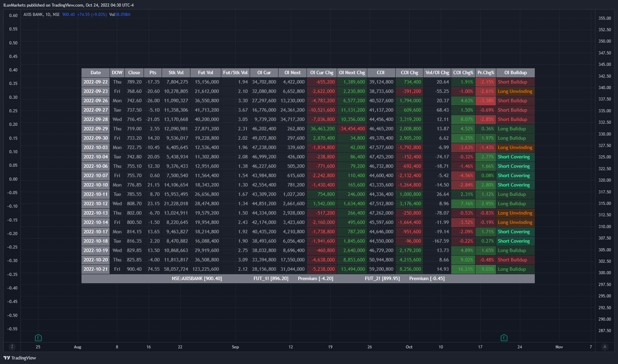Click the COI Chg column header
The image size is (618, 364).
pyautogui.click(x=410, y=73)
